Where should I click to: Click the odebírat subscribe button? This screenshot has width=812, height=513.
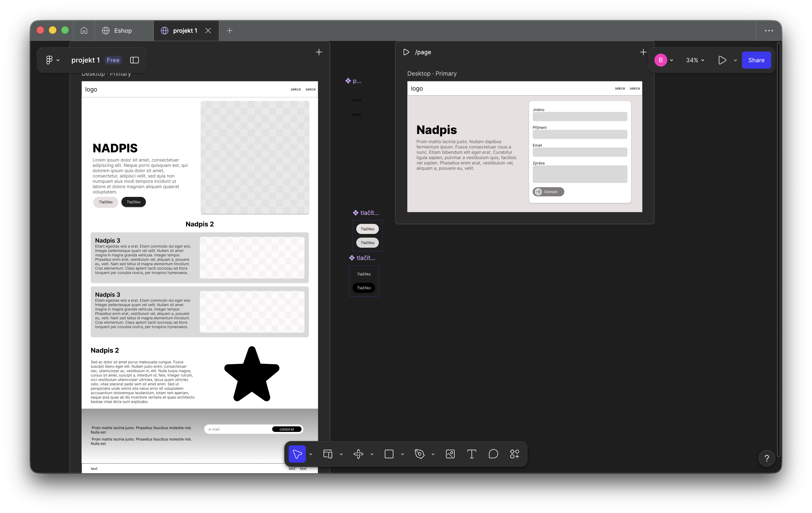287,429
